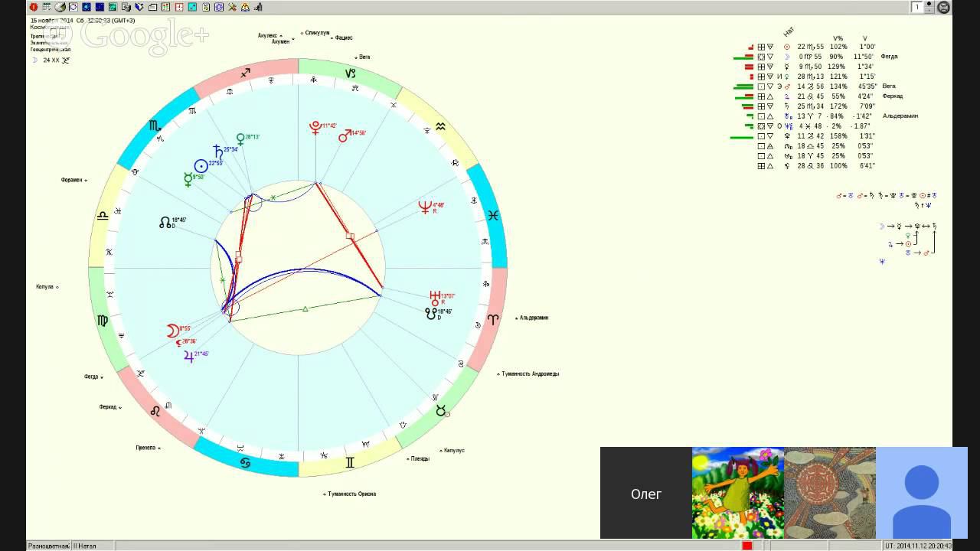Open the green table toolbar icon
Image resolution: width=980 pixels, height=551 pixels.
(x=113, y=7)
